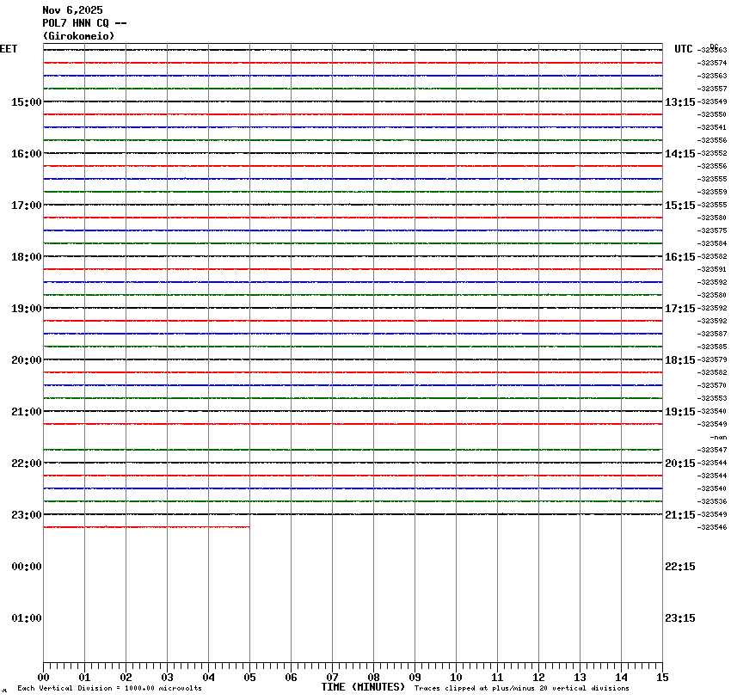
Task: Click the 'Nov 6,2025' date header
Action: coord(72,10)
